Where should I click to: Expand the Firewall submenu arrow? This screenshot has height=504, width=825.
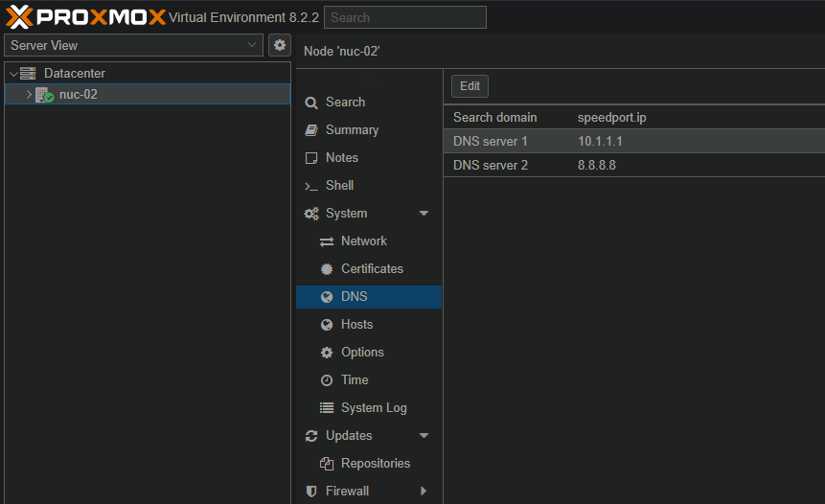click(424, 492)
